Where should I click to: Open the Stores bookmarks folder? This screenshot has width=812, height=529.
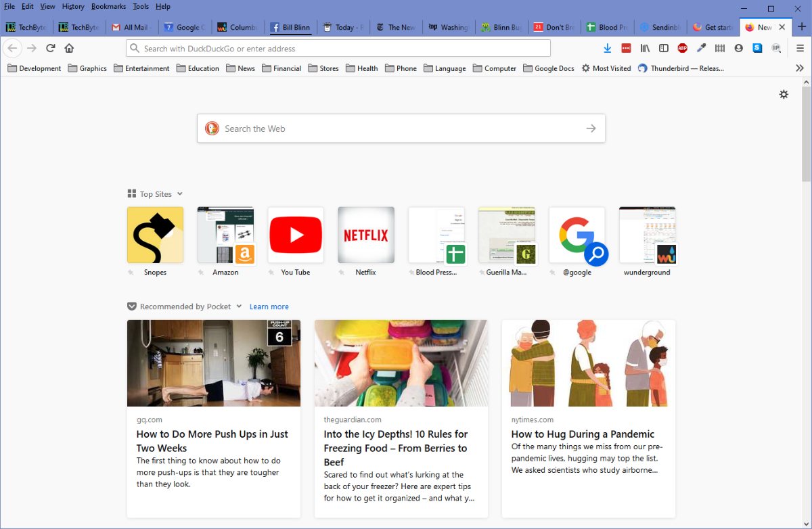pos(323,68)
